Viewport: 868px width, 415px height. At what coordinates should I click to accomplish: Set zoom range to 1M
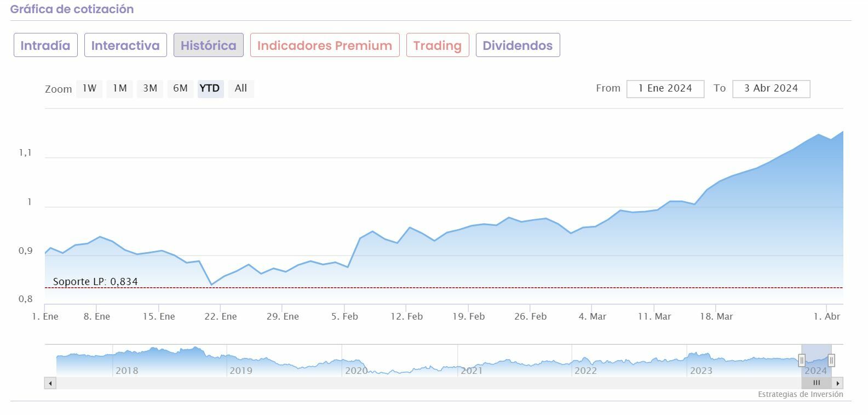pos(120,88)
